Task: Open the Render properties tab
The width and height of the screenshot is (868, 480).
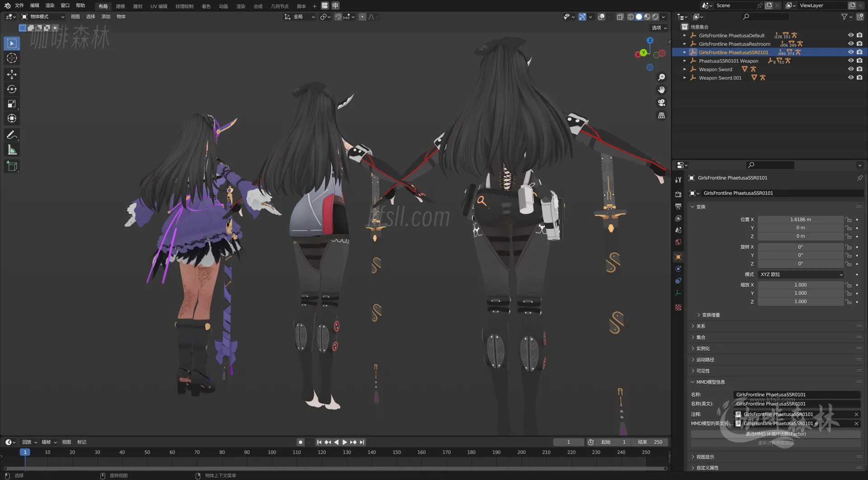Action: (678, 193)
